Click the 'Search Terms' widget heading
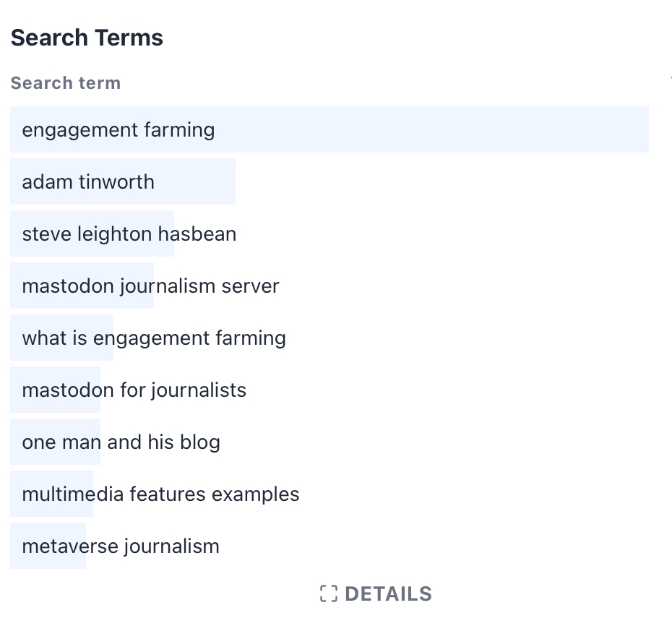This screenshot has width=672, height=626. pos(87,38)
